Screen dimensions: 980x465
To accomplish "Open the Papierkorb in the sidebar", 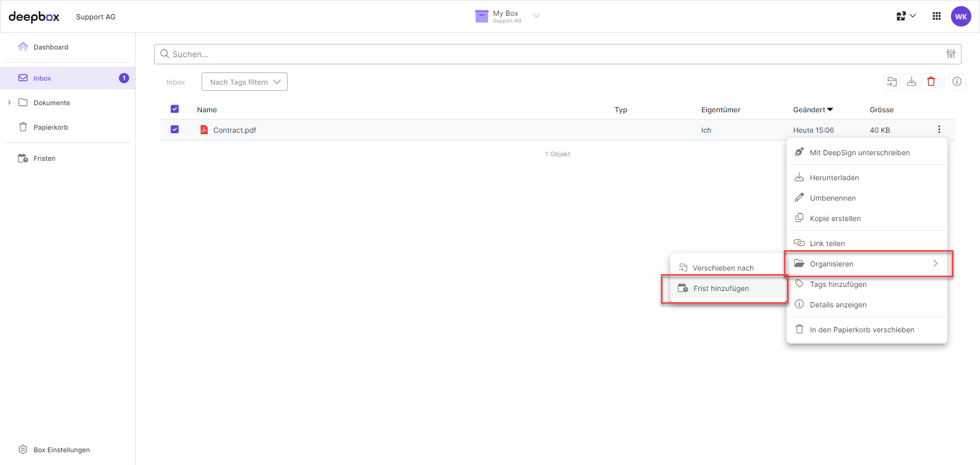I will click(50, 127).
